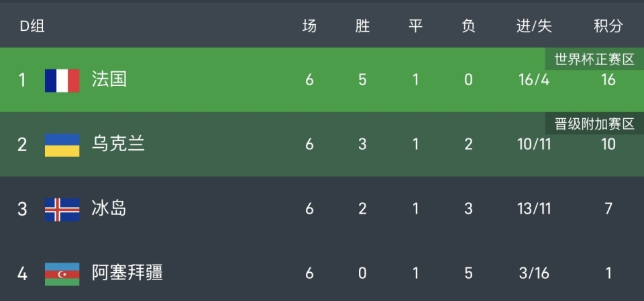The image size is (644, 301).
Task: Click the Azerbaijan flag icon
Action: click(62, 273)
